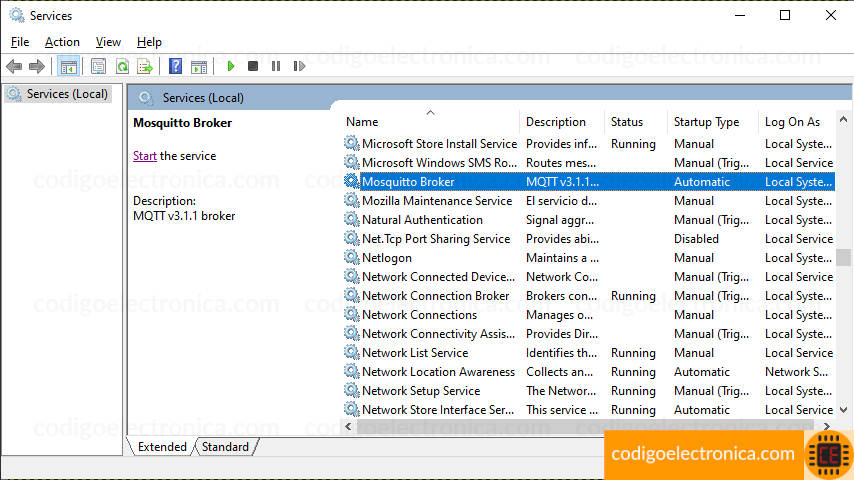Minimize the Services window

pyautogui.click(x=740, y=15)
